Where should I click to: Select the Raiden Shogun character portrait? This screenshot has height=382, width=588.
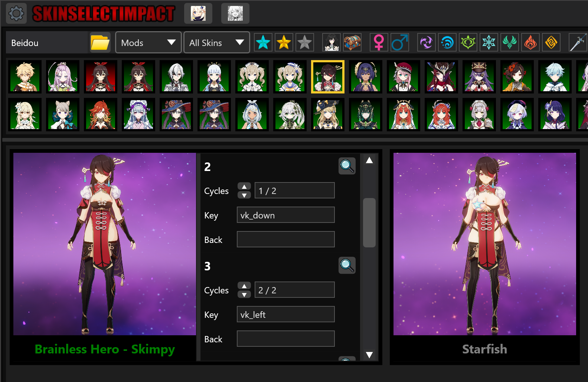point(555,114)
